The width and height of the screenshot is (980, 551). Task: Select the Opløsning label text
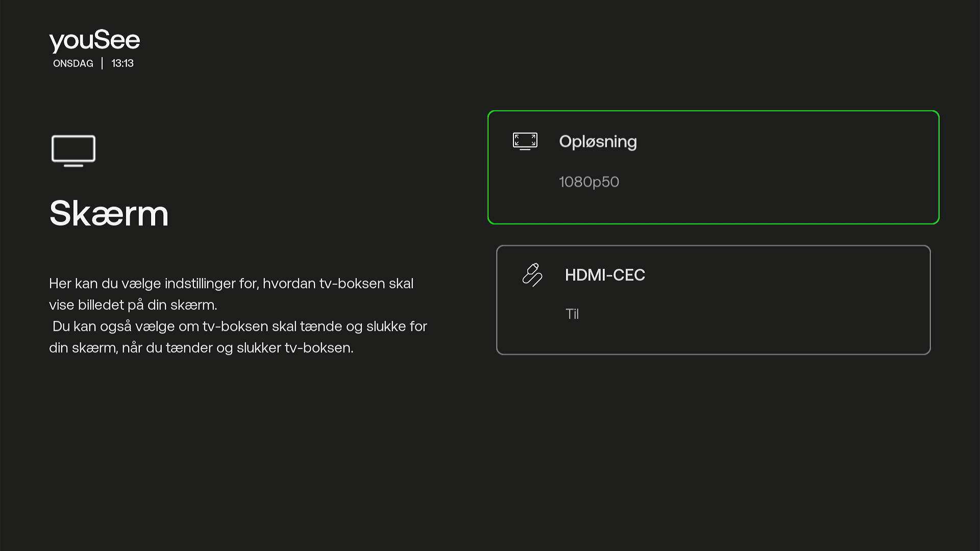pos(598,141)
